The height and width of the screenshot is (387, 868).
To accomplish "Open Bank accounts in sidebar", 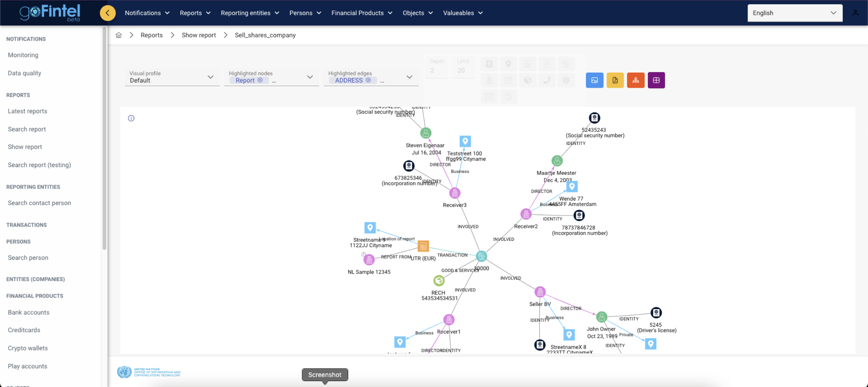I will coord(29,312).
